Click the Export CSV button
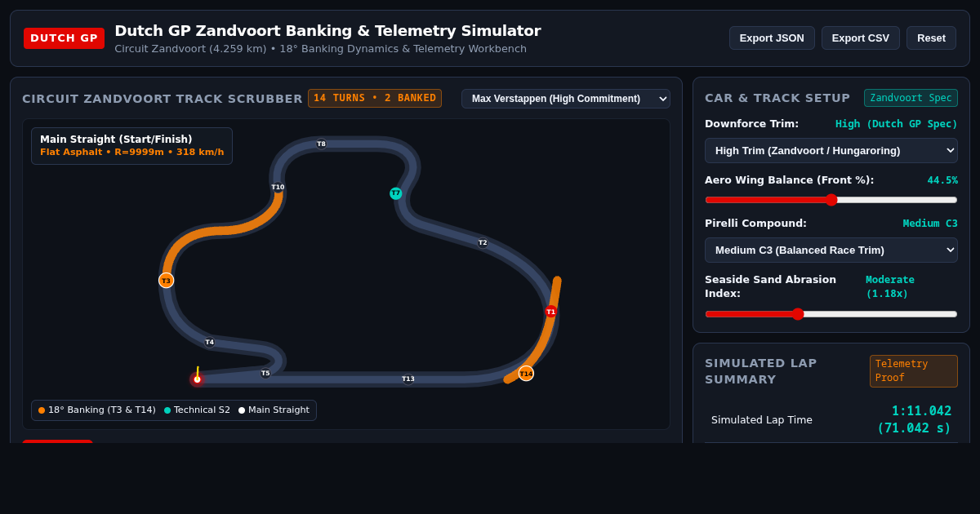The width and height of the screenshot is (980, 514). point(861,38)
